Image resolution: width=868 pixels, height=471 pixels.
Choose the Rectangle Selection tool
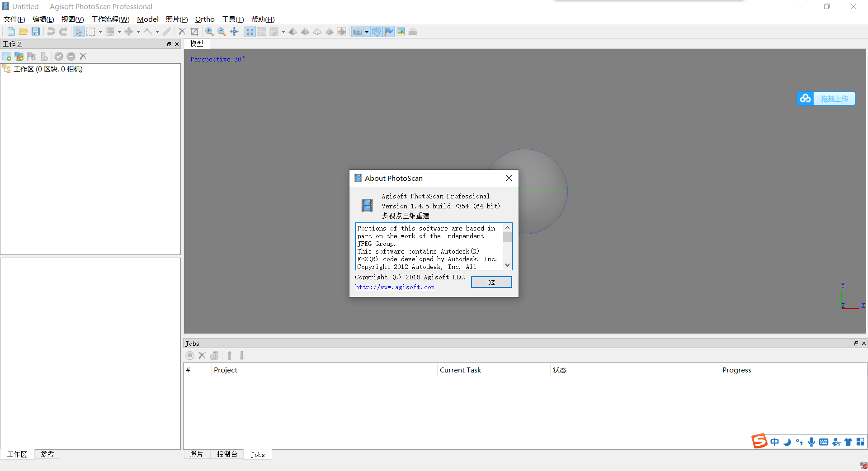point(91,32)
